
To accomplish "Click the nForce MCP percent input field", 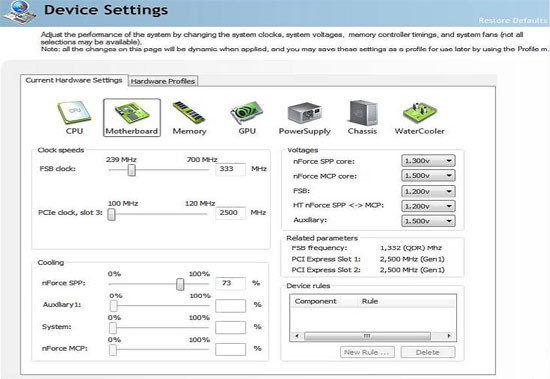I will pyautogui.click(x=230, y=350).
